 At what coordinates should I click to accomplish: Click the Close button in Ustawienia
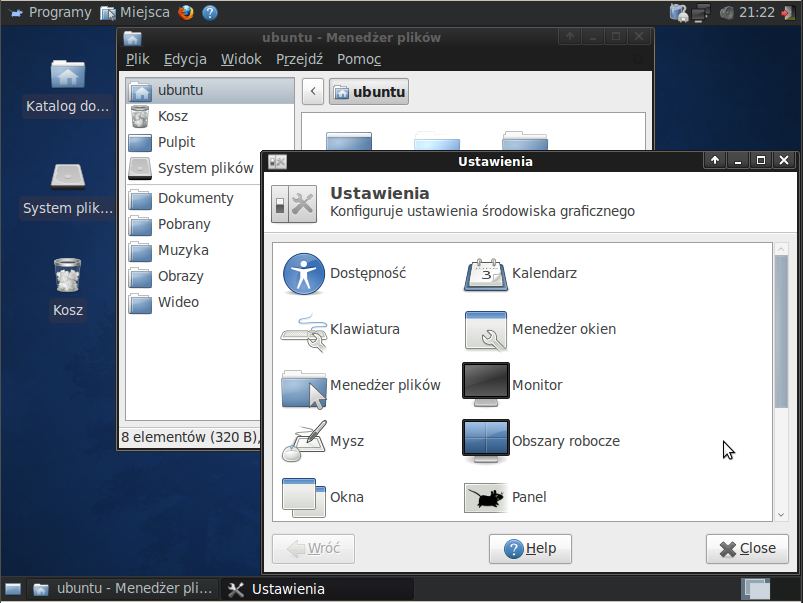click(x=747, y=549)
